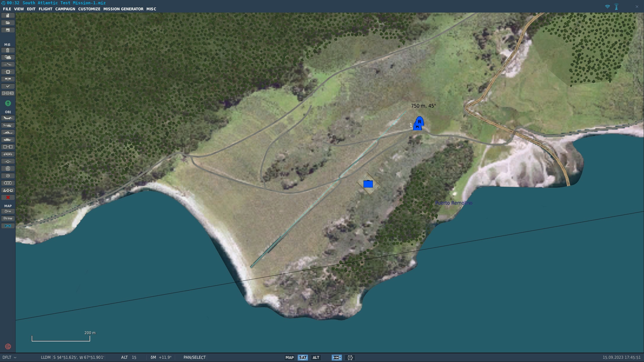Click the red exit icon
644x362 pixels.
coord(8,347)
